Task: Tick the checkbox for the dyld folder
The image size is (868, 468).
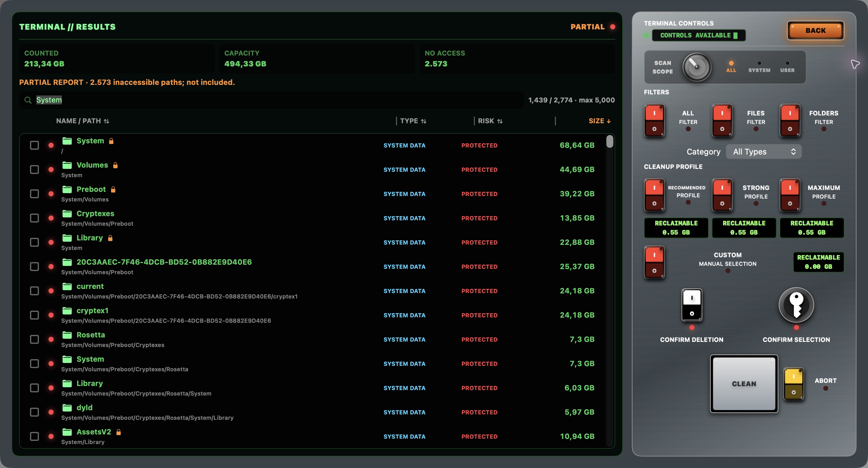Action: 34,412
